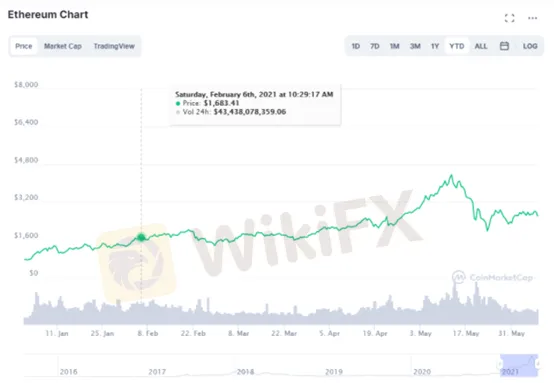
Task: Select the YTD time range
Action: [456, 46]
